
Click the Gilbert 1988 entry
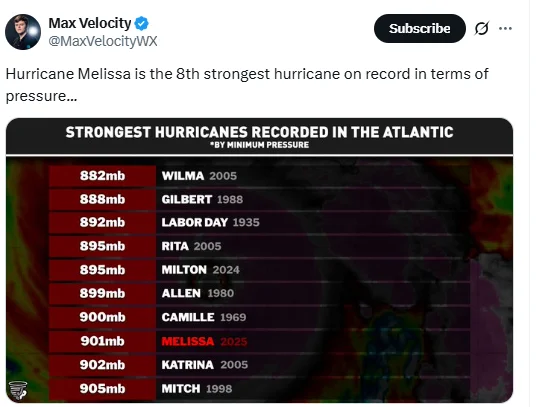202,199
